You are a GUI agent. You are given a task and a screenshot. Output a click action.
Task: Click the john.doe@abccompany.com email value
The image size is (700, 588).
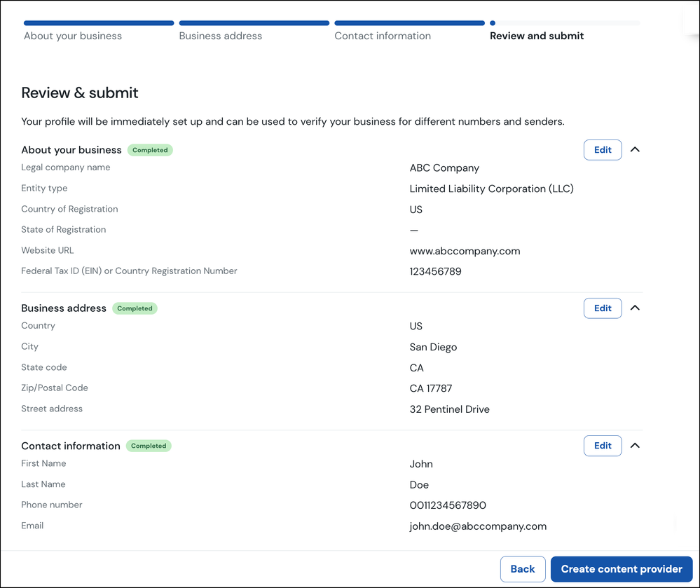(478, 526)
